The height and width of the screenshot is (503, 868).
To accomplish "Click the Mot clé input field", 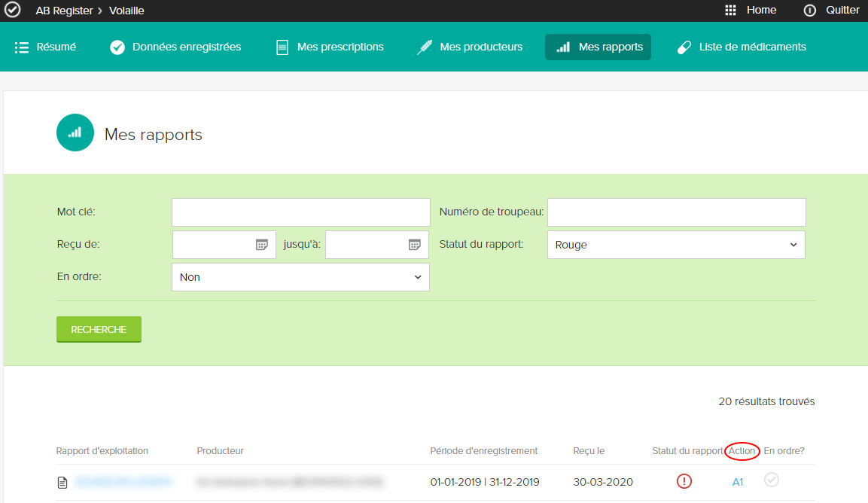I will coord(300,212).
